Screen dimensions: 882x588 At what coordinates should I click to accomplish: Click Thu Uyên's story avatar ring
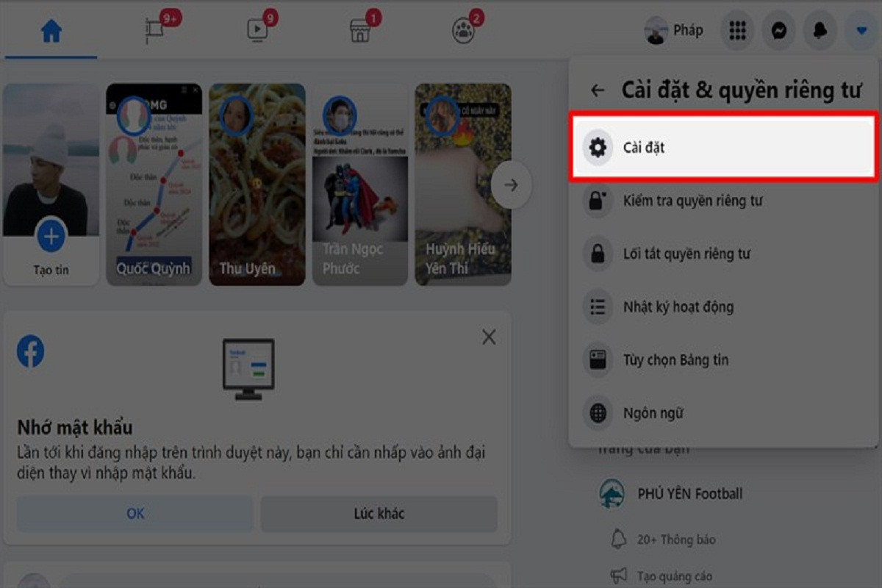[236, 115]
